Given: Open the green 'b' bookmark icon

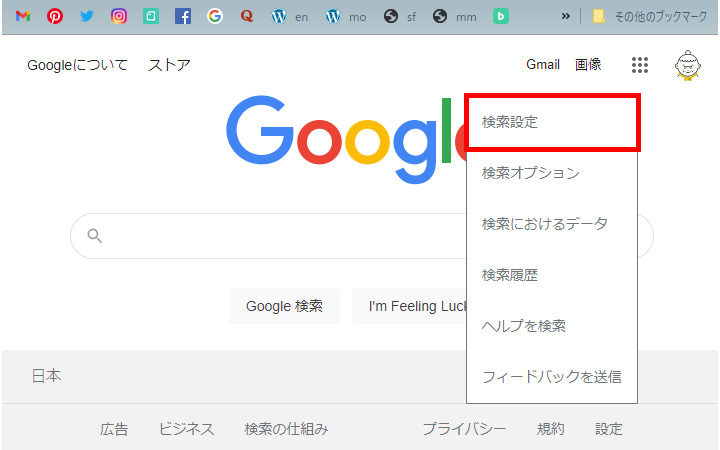Looking at the screenshot, I should (x=501, y=17).
